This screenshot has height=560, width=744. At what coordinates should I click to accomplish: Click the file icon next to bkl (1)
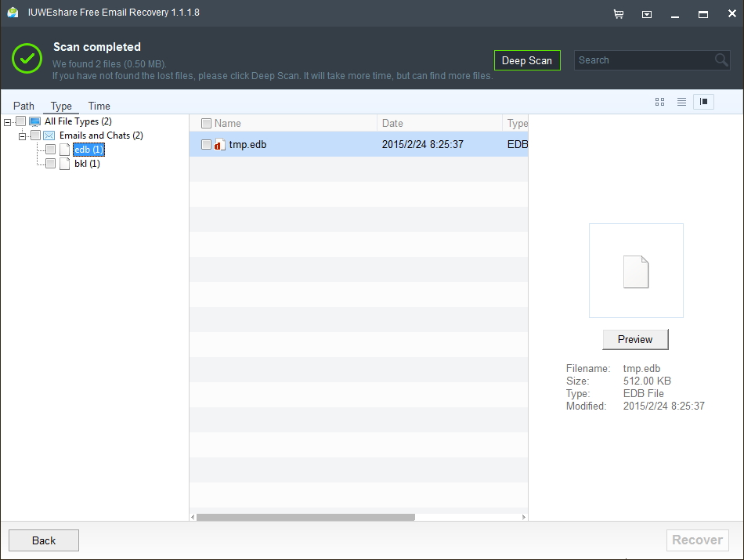(x=64, y=164)
